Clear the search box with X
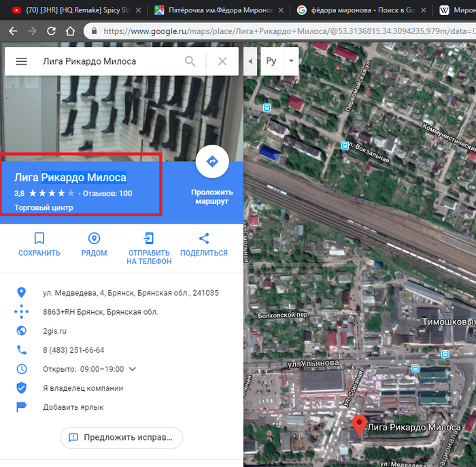This screenshot has width=476, height=467. pos(222,61)
